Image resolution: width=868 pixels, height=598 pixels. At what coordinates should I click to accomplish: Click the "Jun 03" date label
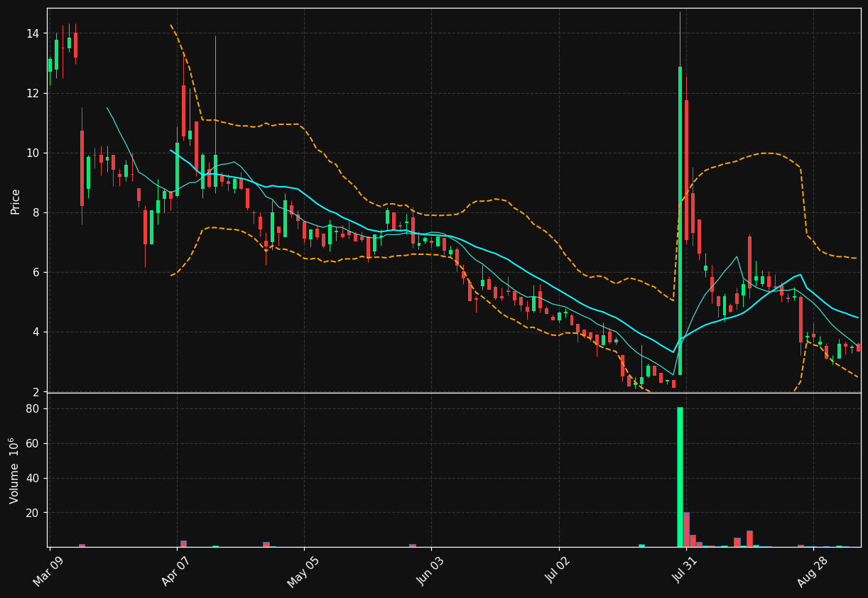point(430,572)
